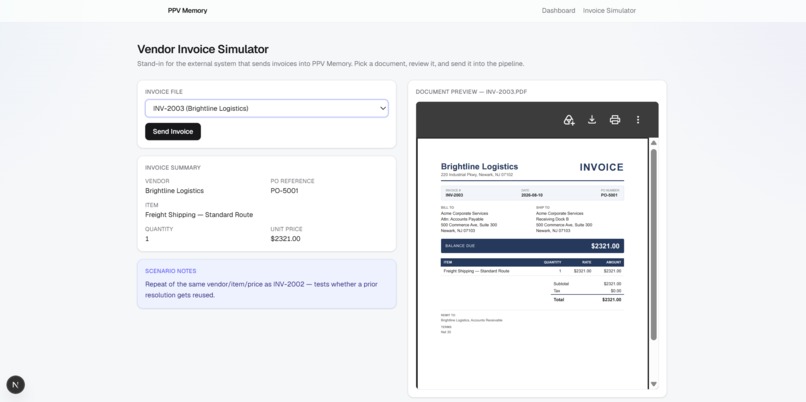The image size is (806, 402).
Task: Click the PDF scrollbar down arrow
Action: [653, 384]
